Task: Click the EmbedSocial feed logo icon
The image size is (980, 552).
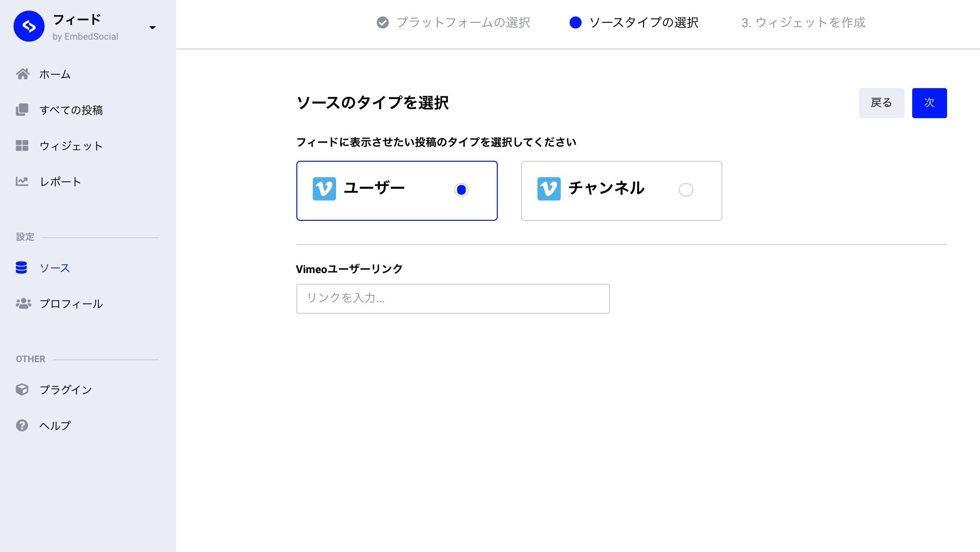Action: tap(29, 26)
